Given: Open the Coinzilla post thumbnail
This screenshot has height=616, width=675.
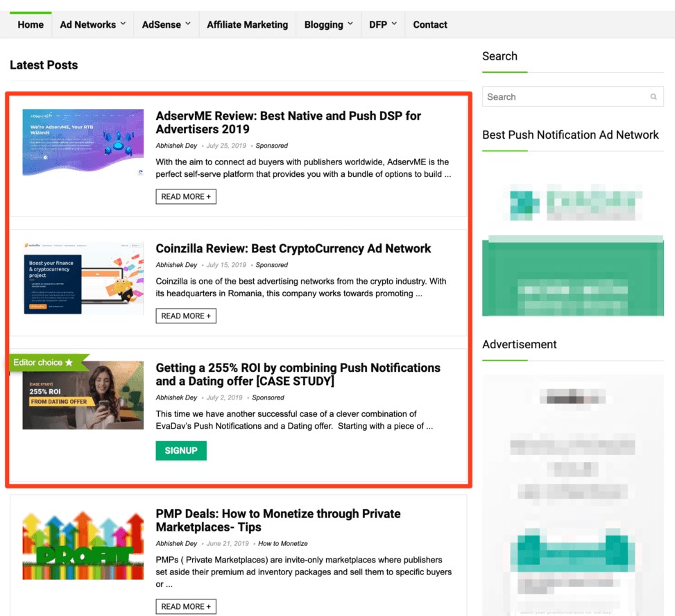Looking at the screenshot, I should (83, 278).
